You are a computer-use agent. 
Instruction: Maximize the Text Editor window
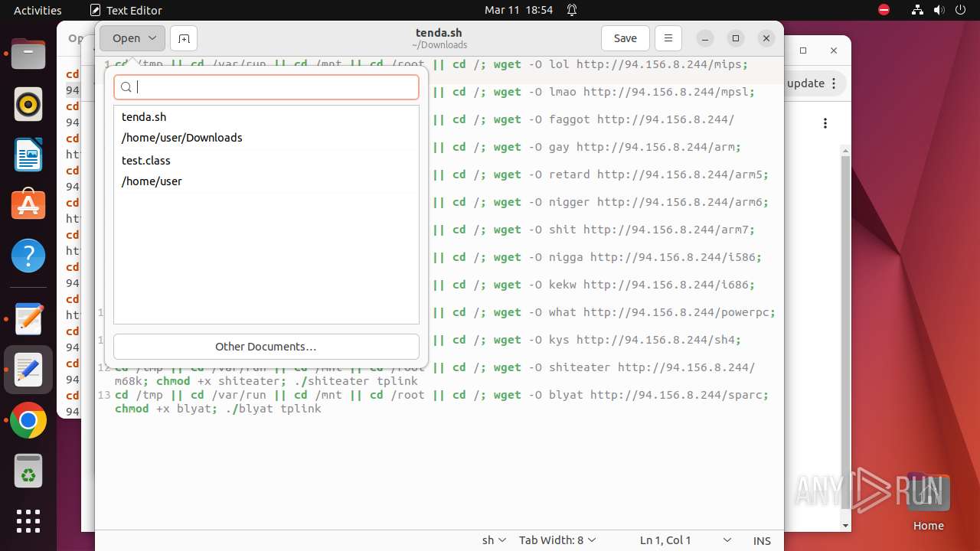pyautogui.click(x=736, y=38)
